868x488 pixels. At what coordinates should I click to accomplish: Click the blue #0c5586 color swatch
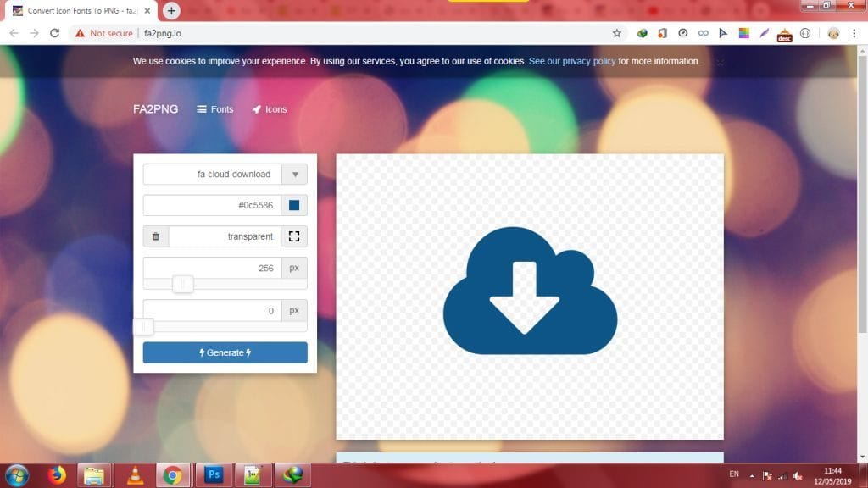[294, 206]
